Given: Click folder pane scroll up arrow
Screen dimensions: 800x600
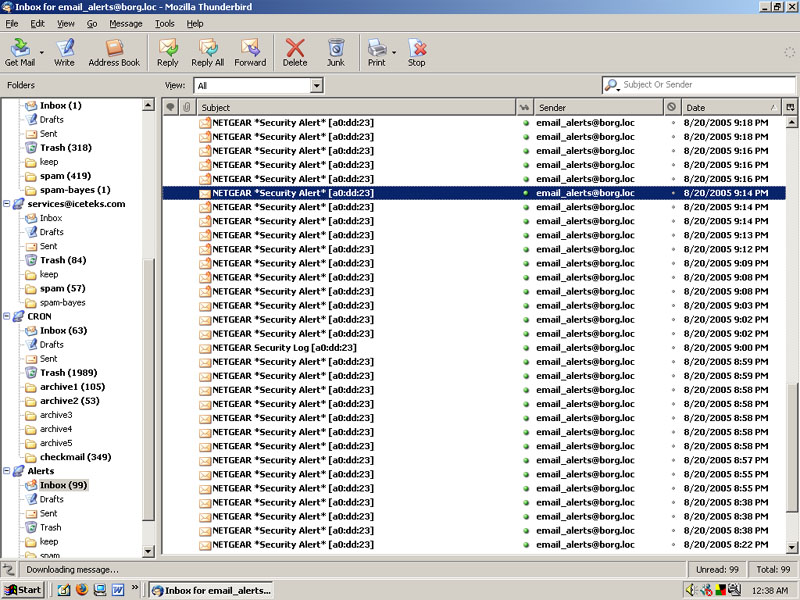Looking at the screenshot, I should pos(148,105).
